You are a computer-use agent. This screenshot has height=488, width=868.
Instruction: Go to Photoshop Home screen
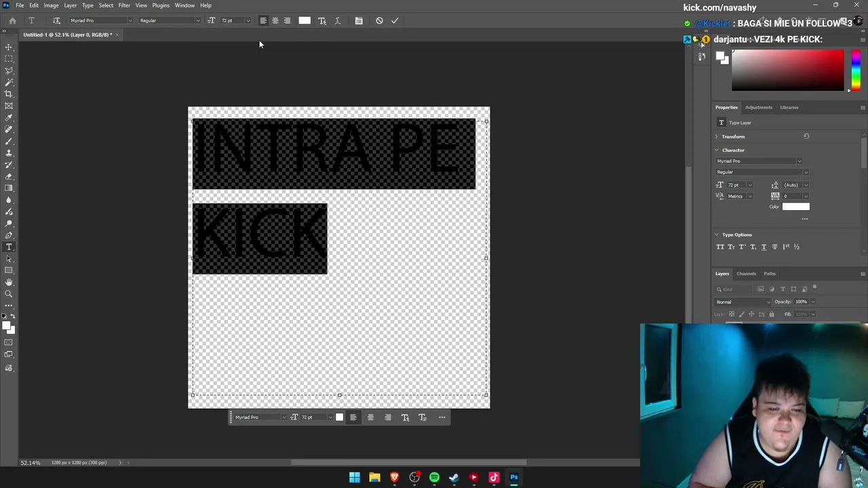[12, 20]
